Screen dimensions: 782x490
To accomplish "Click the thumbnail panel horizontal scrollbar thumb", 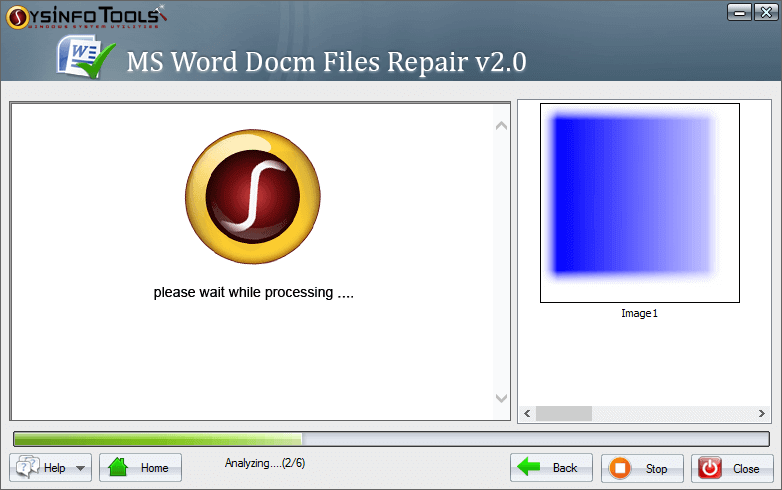I will coord(564,413).
